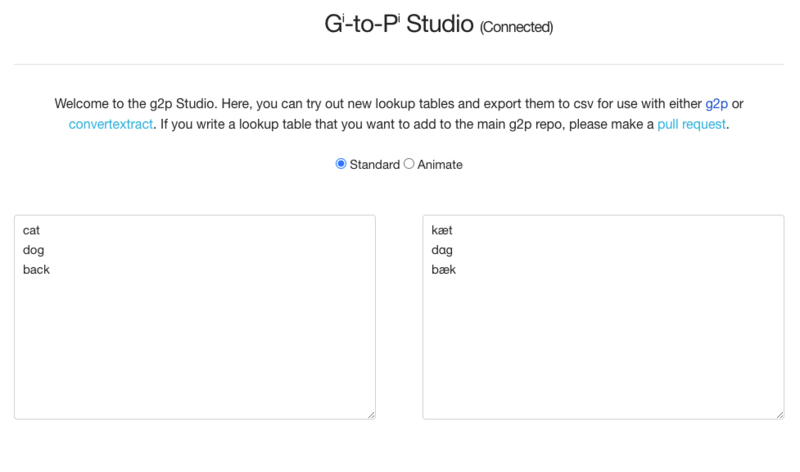
Task: Click the 'bæk' output line
Action: point(443,270)
